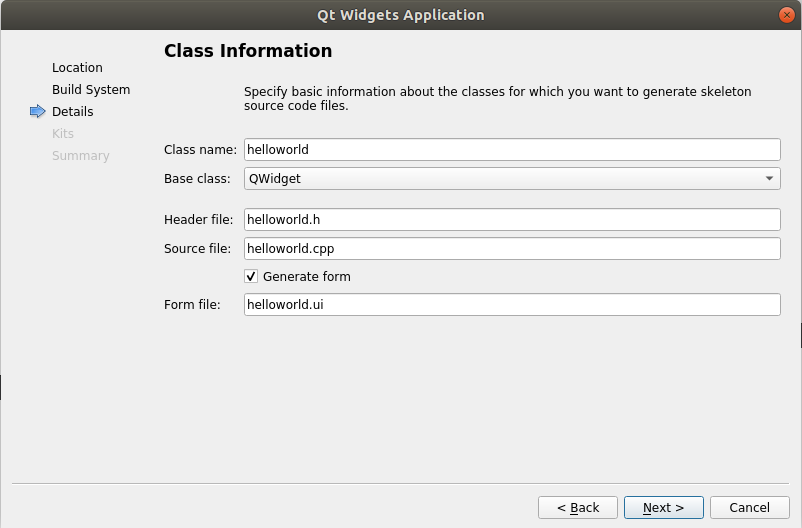This screenshot has width=802, height=528.
Task: Click the Source file helloworld.cpp field
Action: point(511,248)
